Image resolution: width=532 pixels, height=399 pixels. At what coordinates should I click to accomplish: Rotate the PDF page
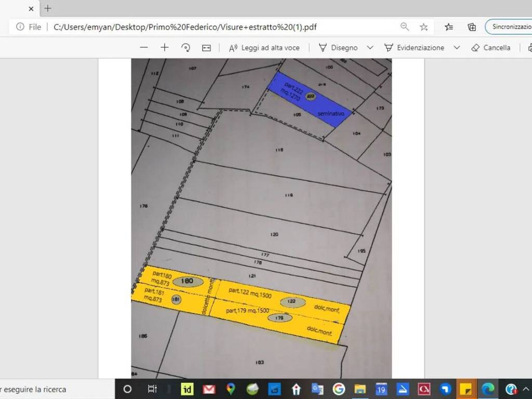click(x=185, y=47)
